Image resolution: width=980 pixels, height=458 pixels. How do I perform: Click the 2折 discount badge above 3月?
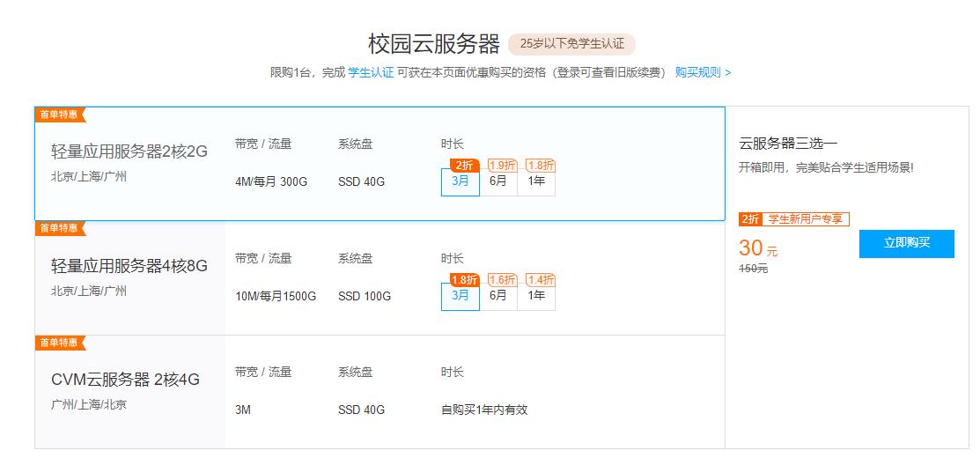coord(464,166)
